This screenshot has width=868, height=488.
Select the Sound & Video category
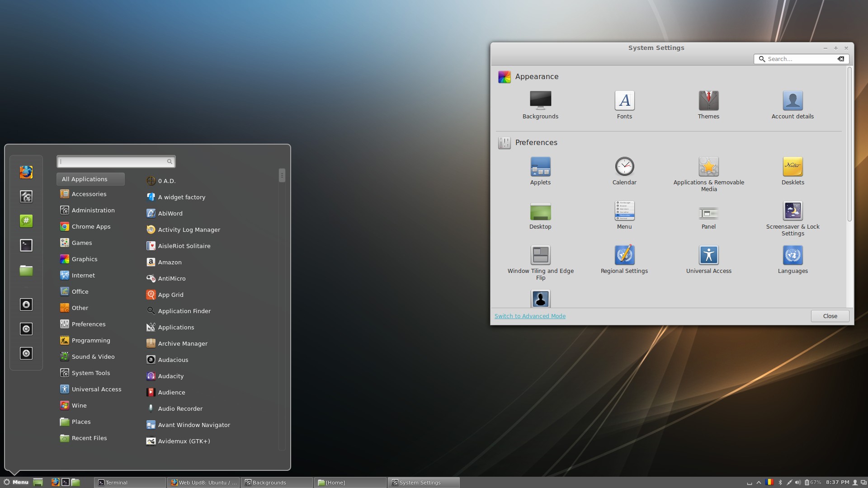[93, 357]
